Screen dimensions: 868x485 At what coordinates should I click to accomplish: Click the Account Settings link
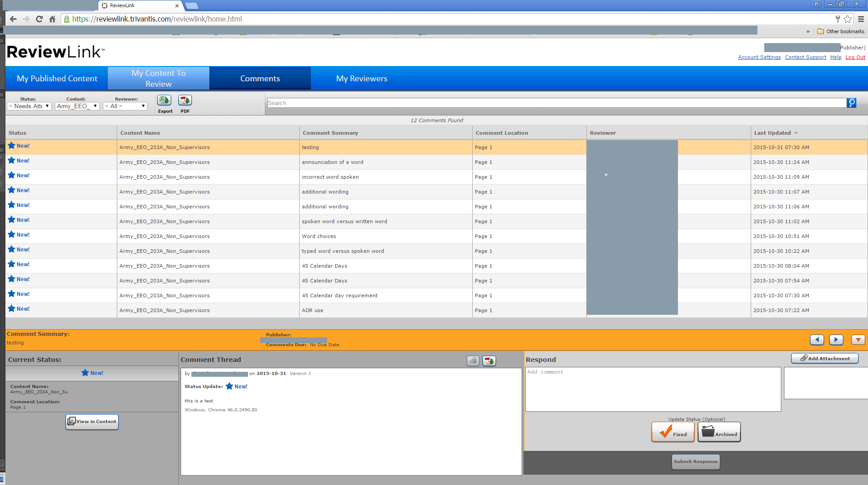pos(759,57)
